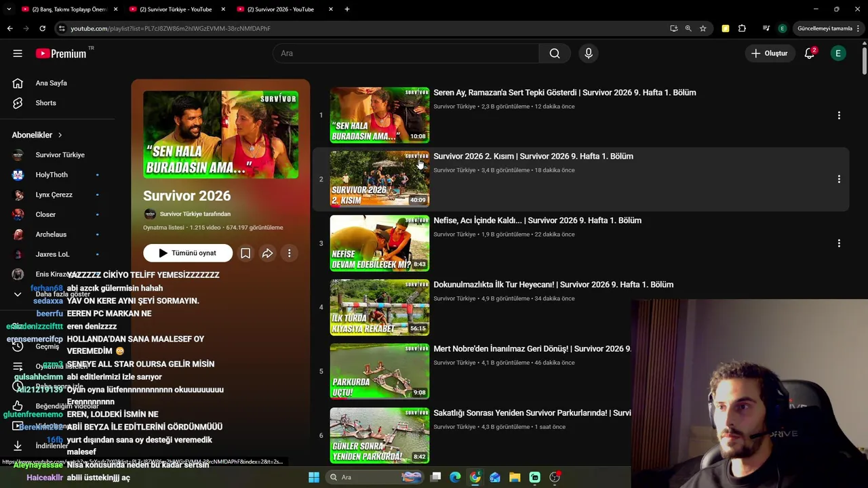Open Microsoft Edge from the taskbar
The width and height of the screenshot is (868, 488).
[x=455, y=477]
